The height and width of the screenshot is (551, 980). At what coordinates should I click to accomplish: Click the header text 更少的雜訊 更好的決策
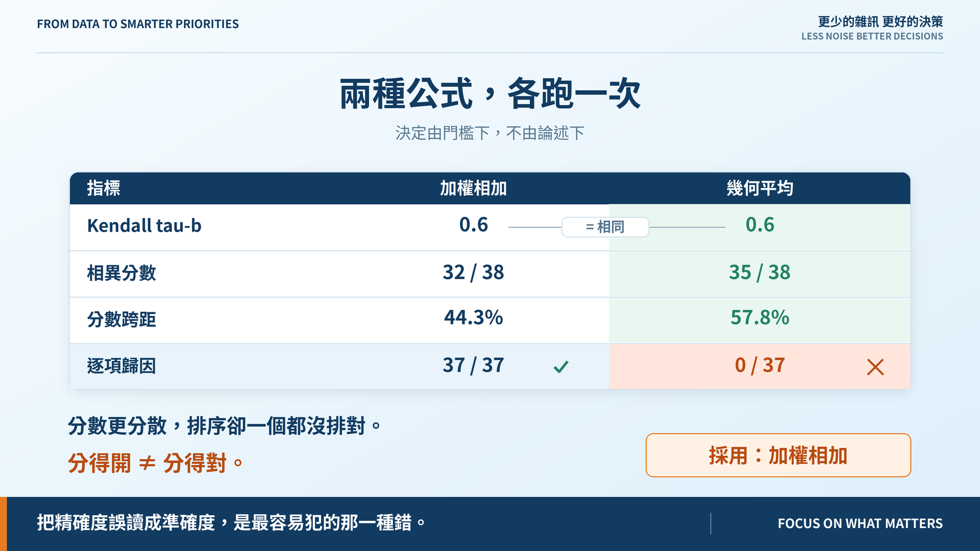point(880,21)
